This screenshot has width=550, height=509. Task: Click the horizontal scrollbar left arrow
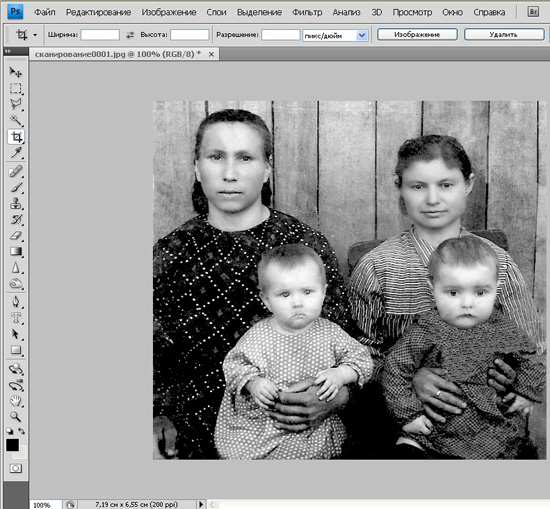click(212, 504)
